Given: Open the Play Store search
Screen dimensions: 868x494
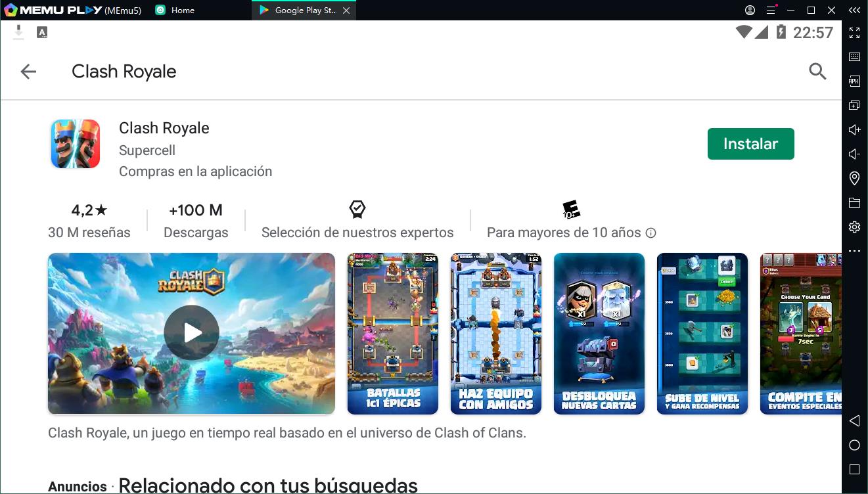Looking at the screenshot, I should [817, 72].
